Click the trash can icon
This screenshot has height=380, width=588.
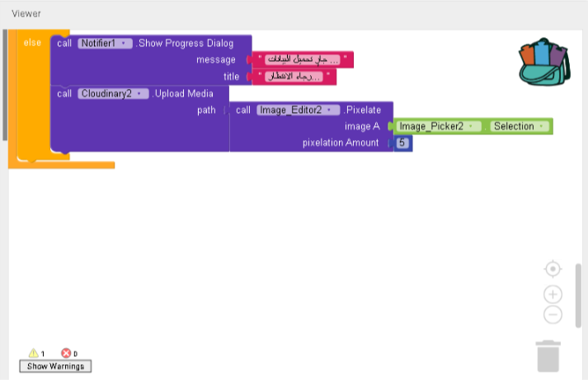point(548,356)
